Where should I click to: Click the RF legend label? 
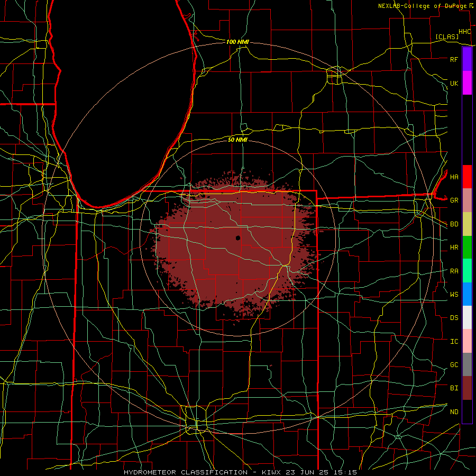454,59
